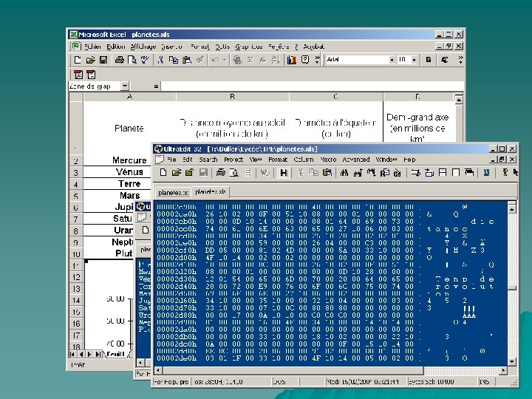Screen dimensions: 532x399
Task: Click Cascade windows icon in UltraEdit toolbar
Action: [469, 173]
